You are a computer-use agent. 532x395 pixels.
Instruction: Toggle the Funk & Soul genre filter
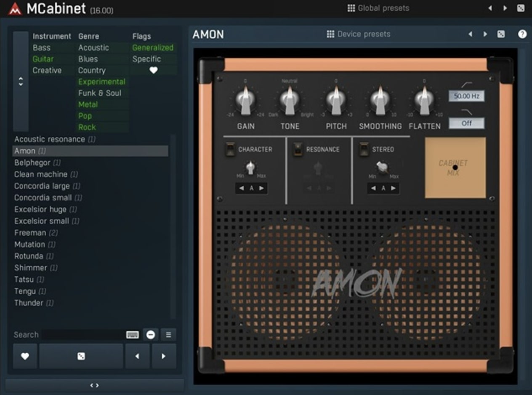pyautogui.click(x=100, y=93)
